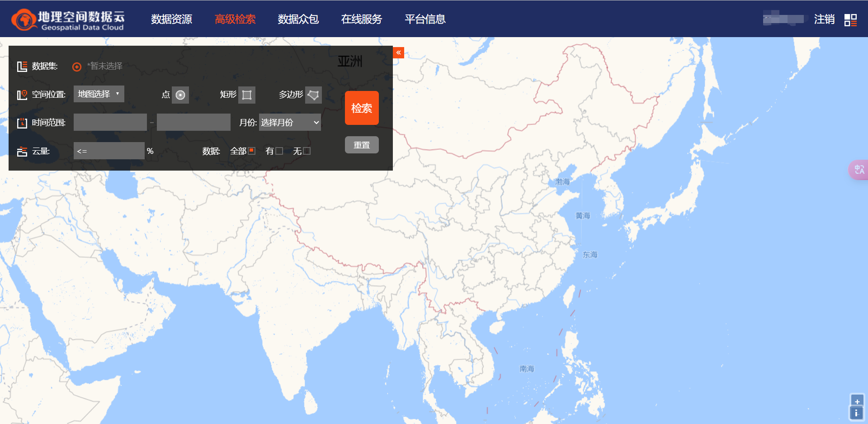Click the start date input field
The height and width of the screenshot is (424, 868).
point(110,122)
